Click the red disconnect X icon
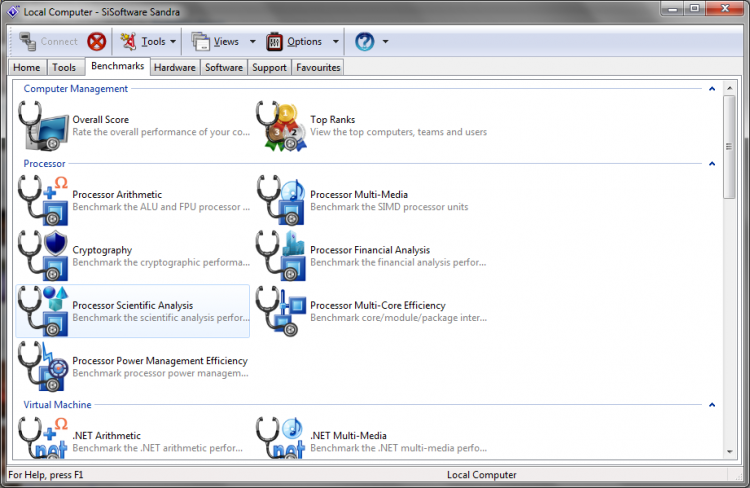 tap(97, 42)
